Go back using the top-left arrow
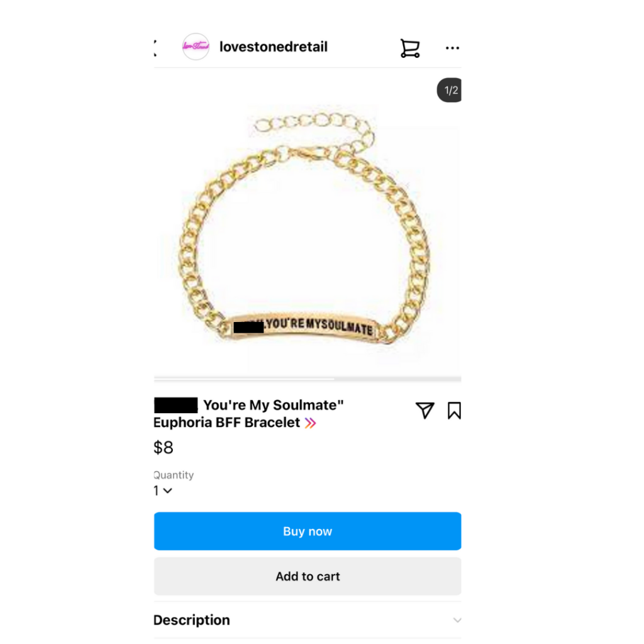 (x=155, y=48)
